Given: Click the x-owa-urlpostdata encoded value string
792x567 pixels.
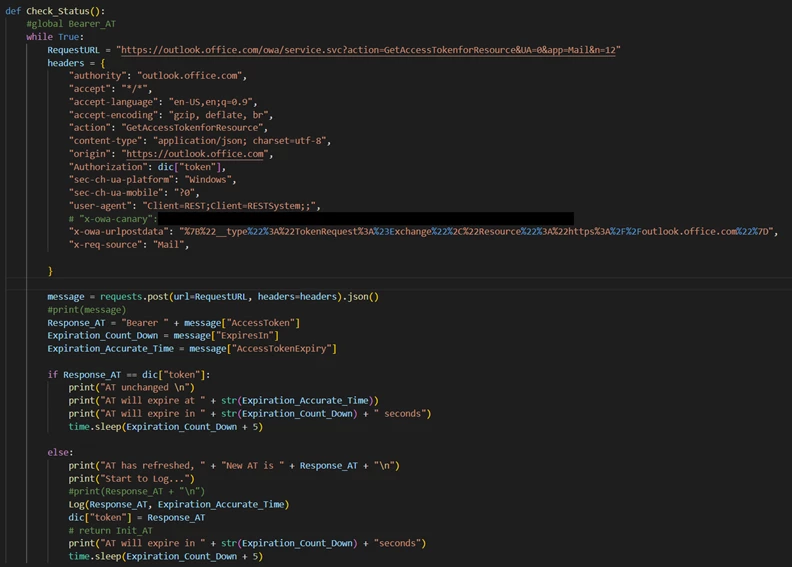Looking at the screenshot, I should [478, 231].
